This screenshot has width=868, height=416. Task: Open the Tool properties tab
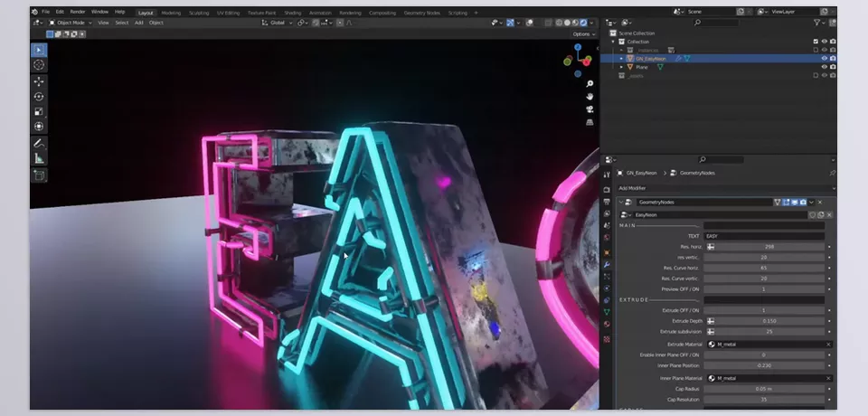[607, 175]
